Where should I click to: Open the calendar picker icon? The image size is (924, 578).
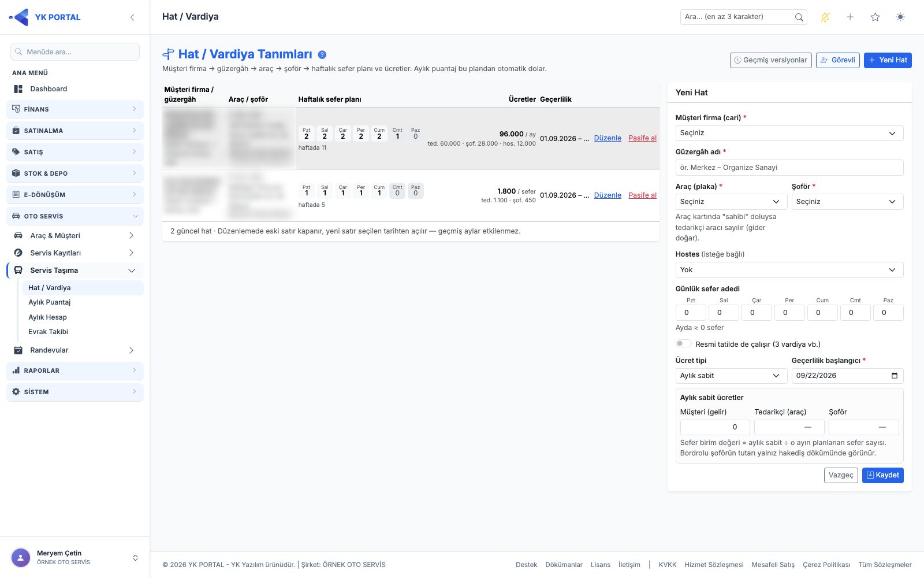click(x=895, y=376)
